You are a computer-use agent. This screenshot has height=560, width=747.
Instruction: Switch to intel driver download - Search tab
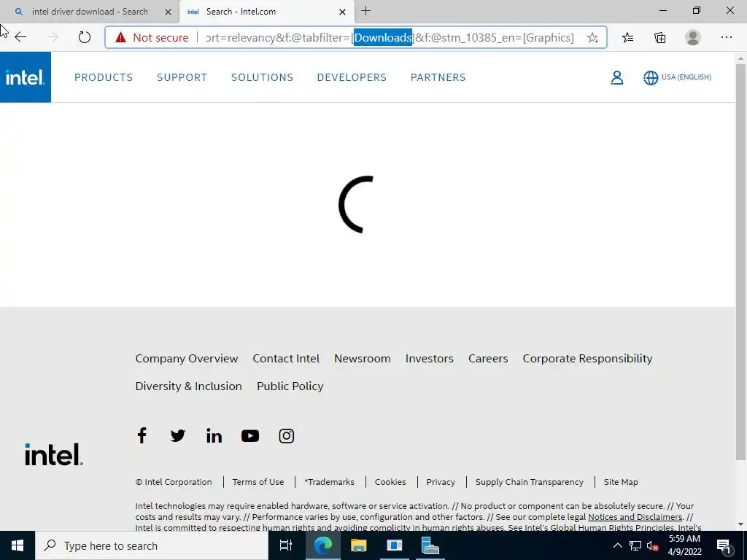pos(90,12)
